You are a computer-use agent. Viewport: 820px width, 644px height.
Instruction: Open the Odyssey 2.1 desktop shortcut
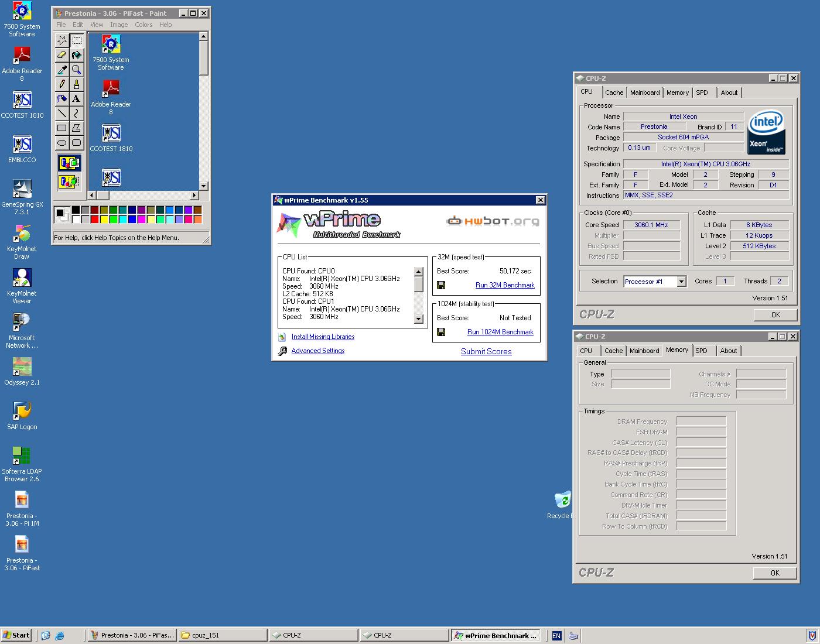click(22, 372)
